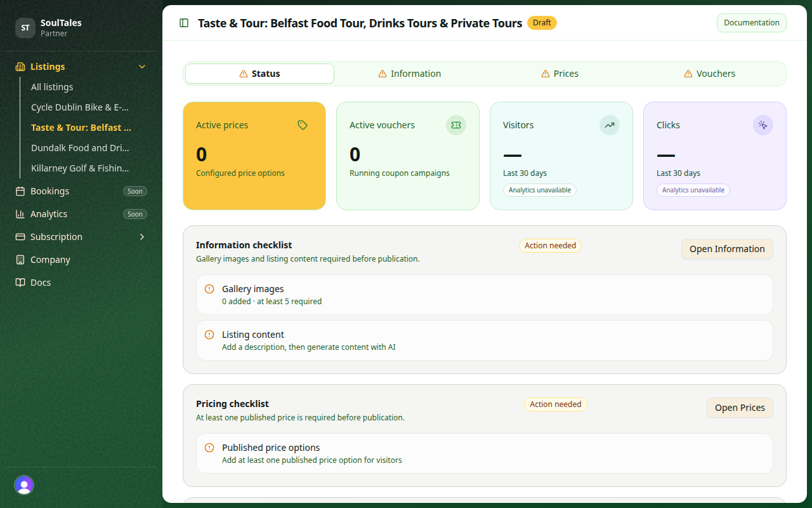
Task: Click the Published price options row
Action: [485, 453]
